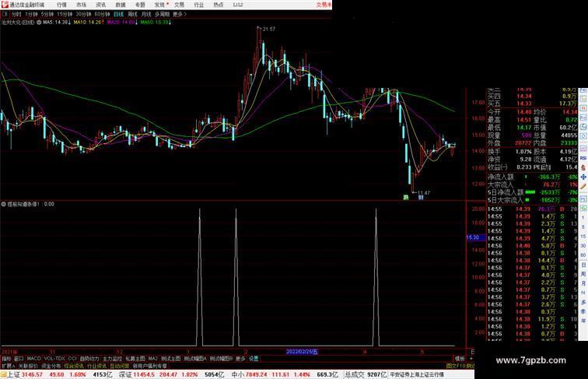Screen dimensions: 588x379
Task: Click the 年 yearly shortcut in right sidebar
Action: pyautogui.click(x=583, y=321)
